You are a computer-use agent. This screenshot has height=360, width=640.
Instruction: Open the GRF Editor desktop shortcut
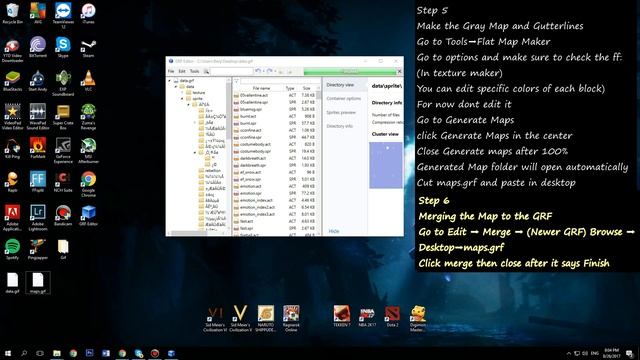(88, 216)
